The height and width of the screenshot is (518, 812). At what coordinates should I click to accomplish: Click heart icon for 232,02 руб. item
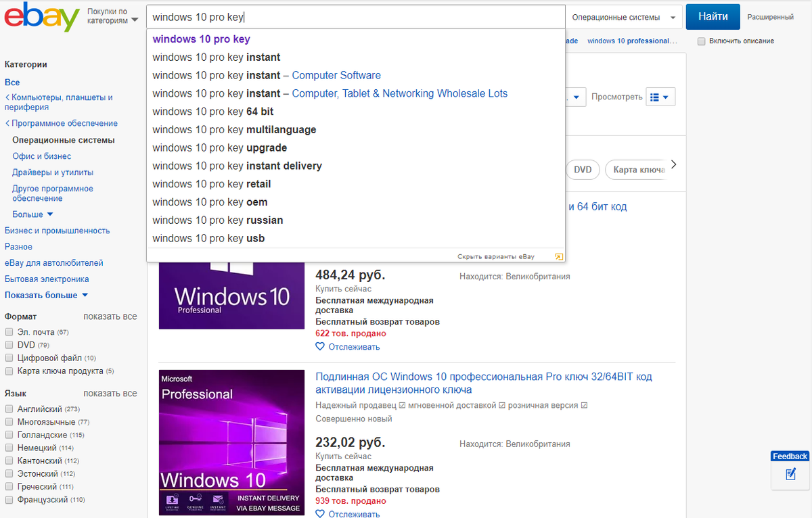[320, 515]
